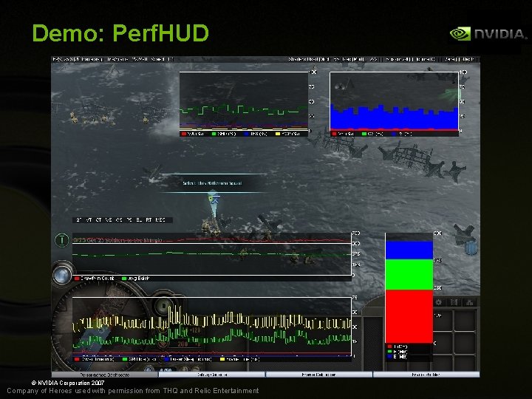Screen dimensions: 532x399
Task: Select the Frame Profiler tab
Action: 426,375
